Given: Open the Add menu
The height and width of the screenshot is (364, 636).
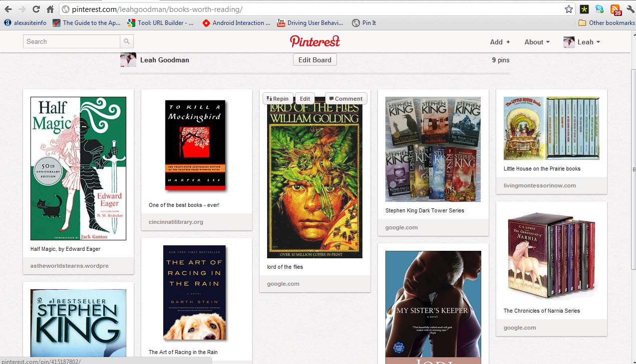Looking at the screenshot, I should click(500, 42).
